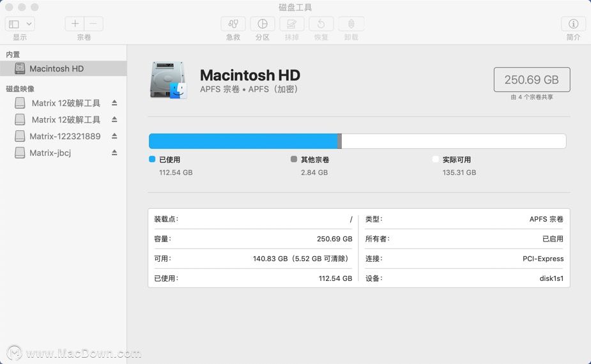Click the 2.84 GB other volumes value

click(x=314, y=172)
